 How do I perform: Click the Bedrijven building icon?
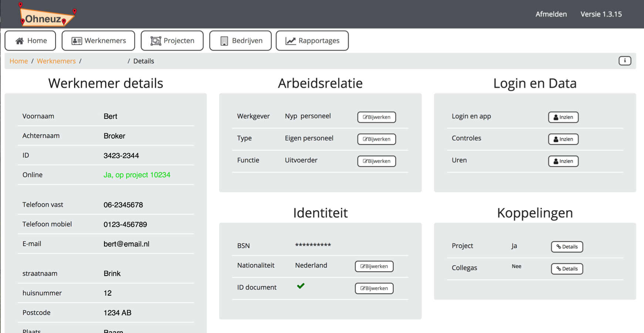(224, 40)
